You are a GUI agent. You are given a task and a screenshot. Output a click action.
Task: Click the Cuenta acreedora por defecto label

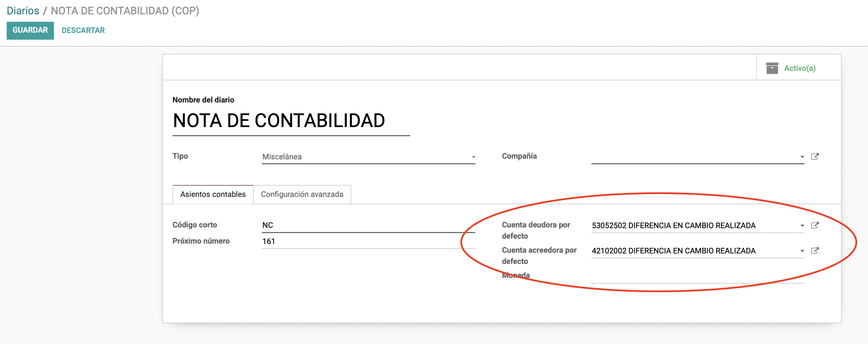click(539, 256)
